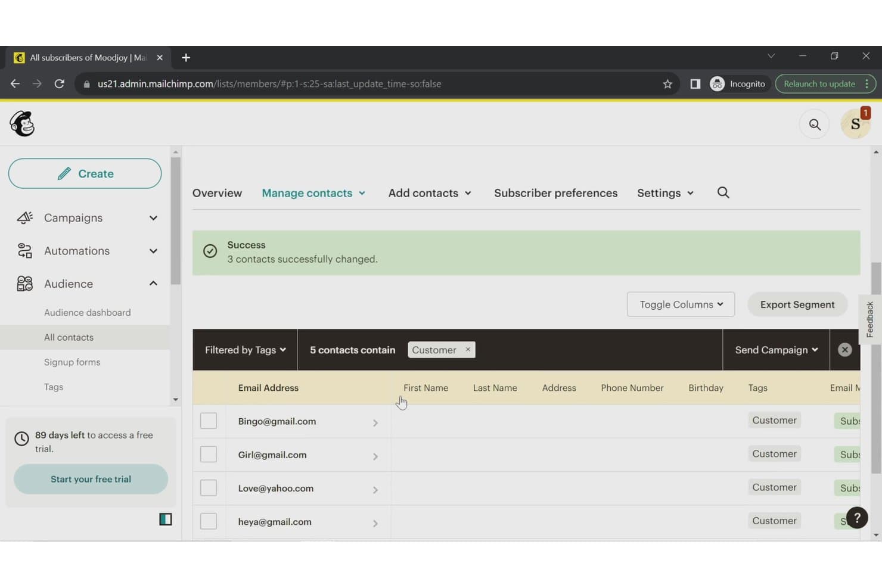Select the checkbox for Love@yahoo.com
Screen dimensions: 882x588
click(x=209, y=487)
